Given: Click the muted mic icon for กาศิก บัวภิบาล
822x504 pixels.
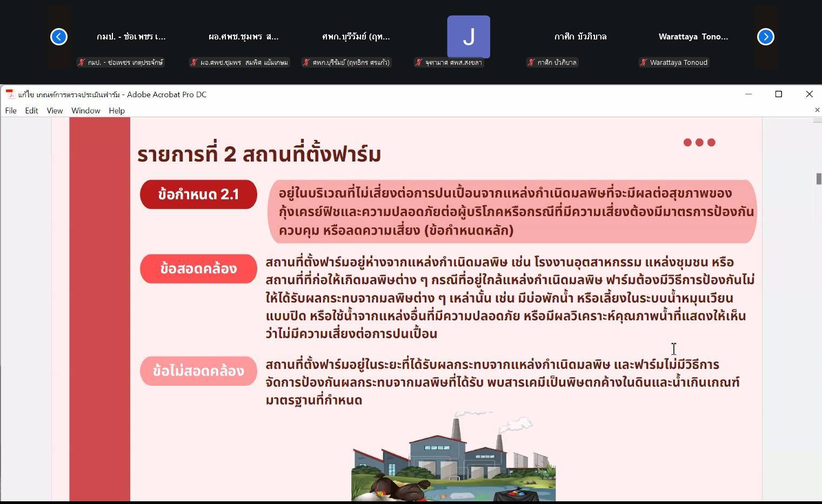Looking at the screenshot, I should 531,63.
